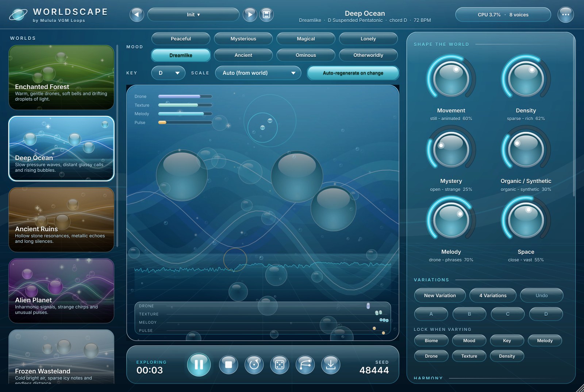Toggle Auto-regenerate on change
The height and width of the screenshot is (392, 584).
pyautogui.click(x=353, y=73)
